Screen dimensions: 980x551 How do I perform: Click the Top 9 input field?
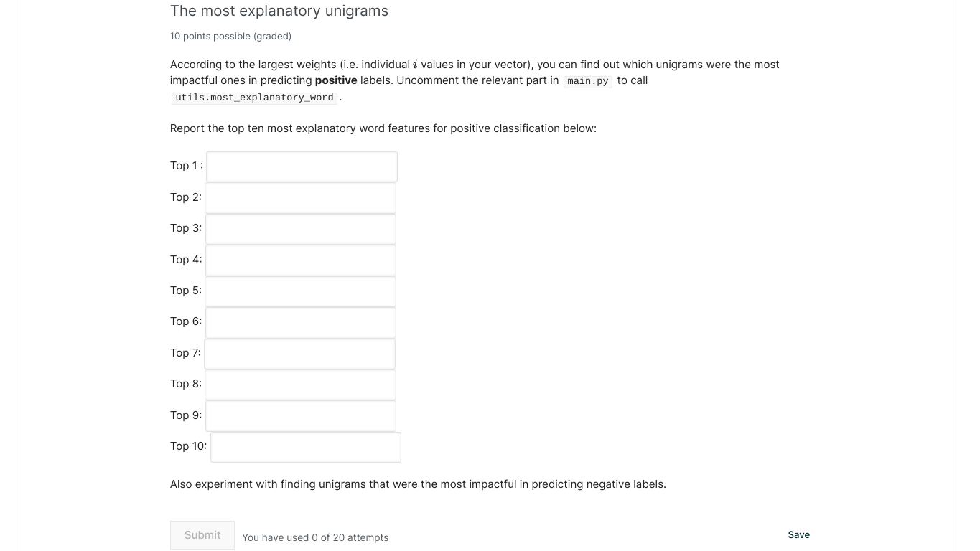pyautogui.click(x=300, y=415)
